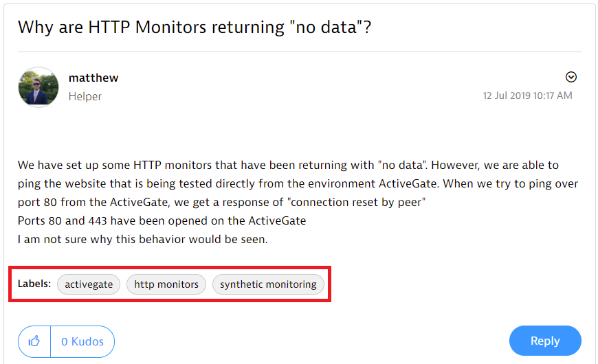Click the thumbs-up kudos icon

pyautogui.click(x=34, y=341)
